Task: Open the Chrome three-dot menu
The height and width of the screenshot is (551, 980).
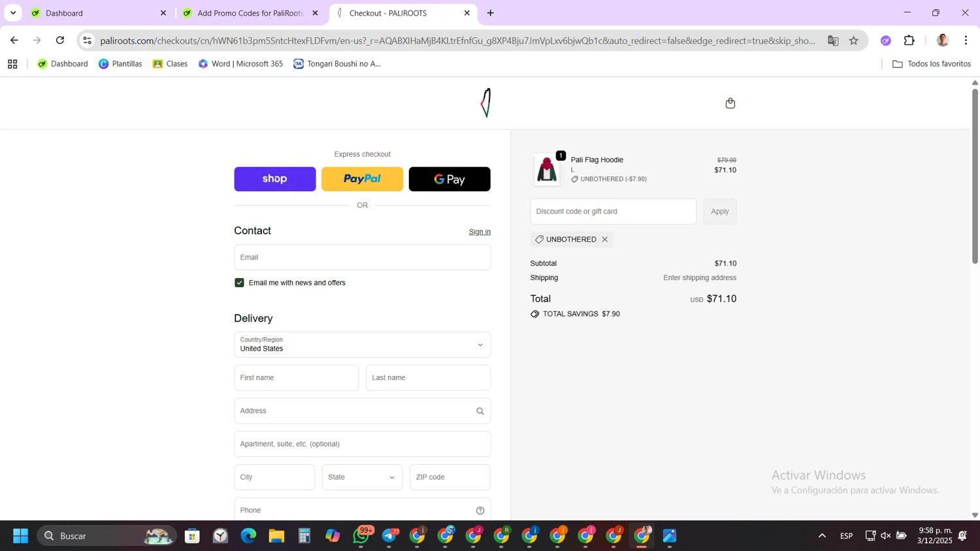Action: pos(966,40)
